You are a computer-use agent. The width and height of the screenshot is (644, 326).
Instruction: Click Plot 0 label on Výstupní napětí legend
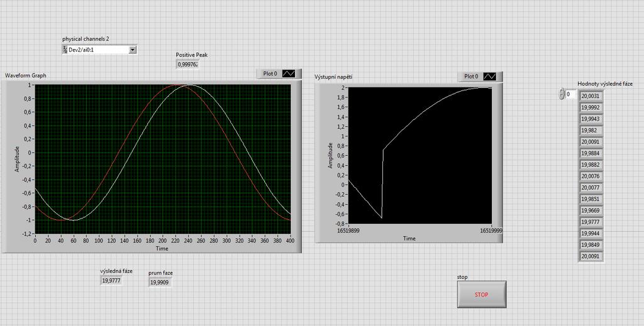point(471,76)
